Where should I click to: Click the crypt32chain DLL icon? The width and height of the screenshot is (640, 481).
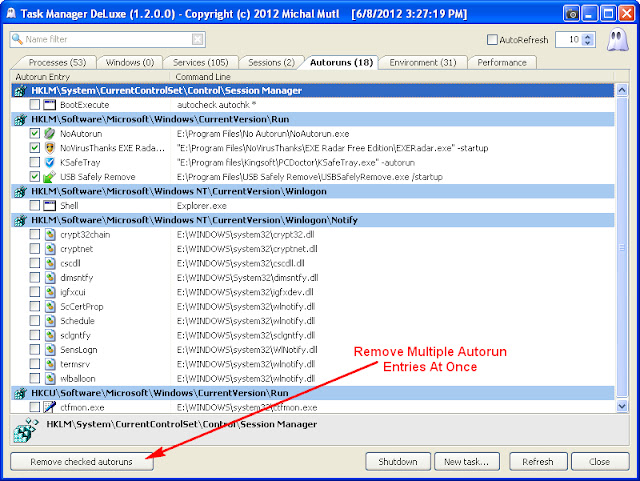point(50,234)
